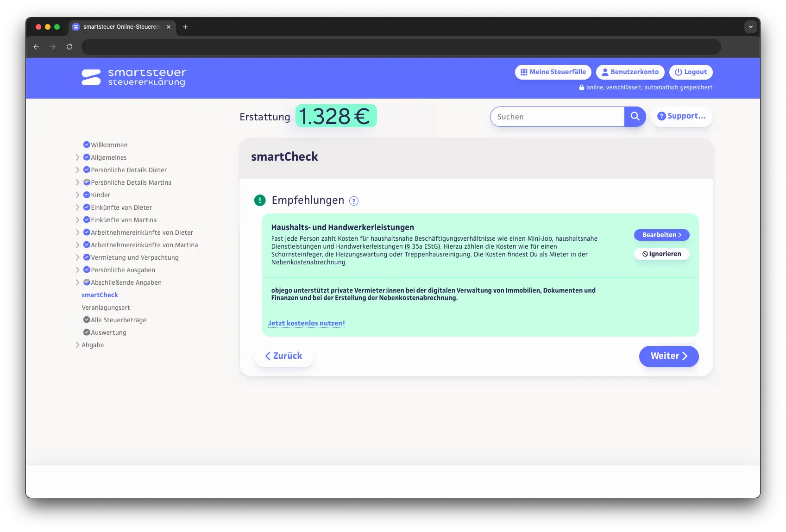Screen dimensions: 786x532
Task: Ignore the Haushalts recommendation via Ignorieren
Action: click(x=661, y=254)
